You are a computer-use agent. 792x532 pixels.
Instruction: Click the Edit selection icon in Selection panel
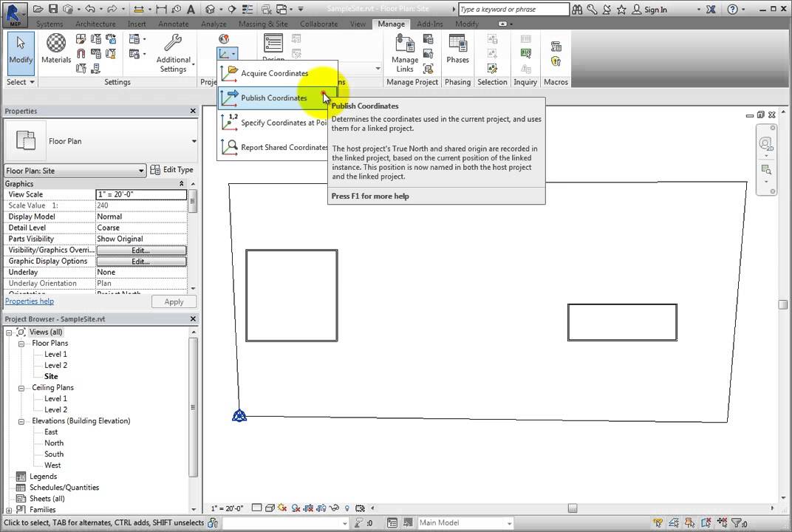click(493, 68)
